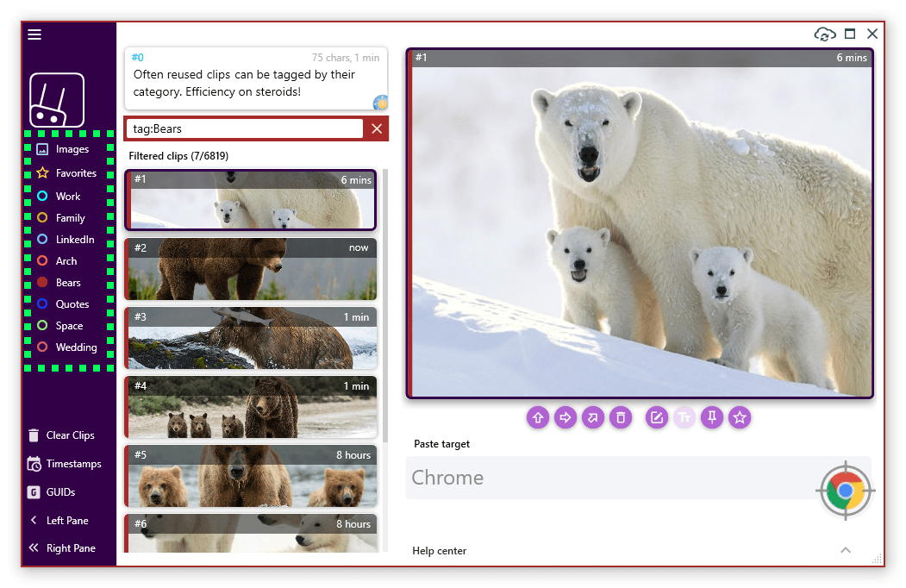This screenshot has height=588, width=906.
Task: Open the hamburger menu
Action: click(x=34, y=34)
